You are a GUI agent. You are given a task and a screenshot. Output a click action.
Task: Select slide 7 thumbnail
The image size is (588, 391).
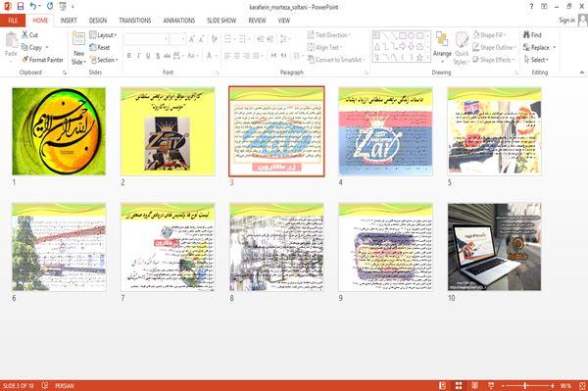click(168, 247)
